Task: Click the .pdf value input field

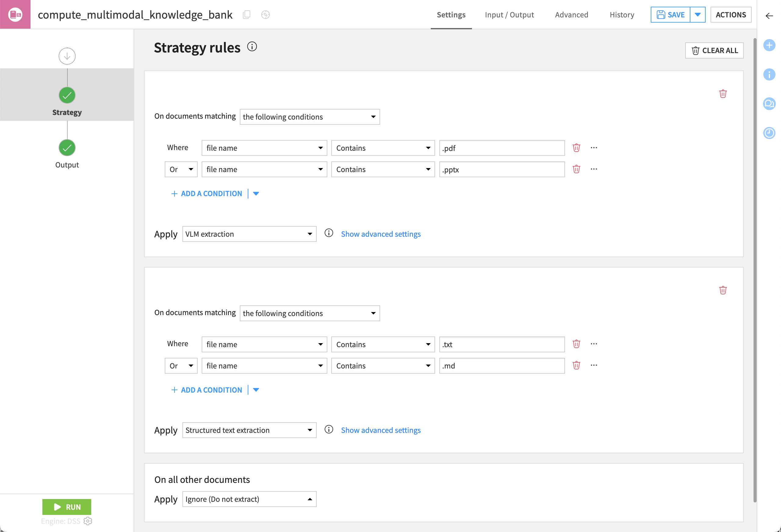Action: 502,148
